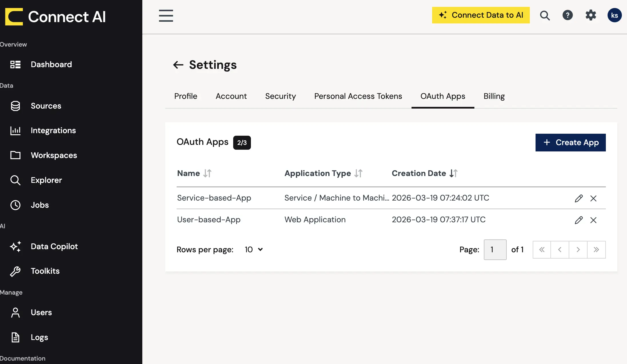
Task: Open the ks user avatar menu
Action: coord(614,15)
